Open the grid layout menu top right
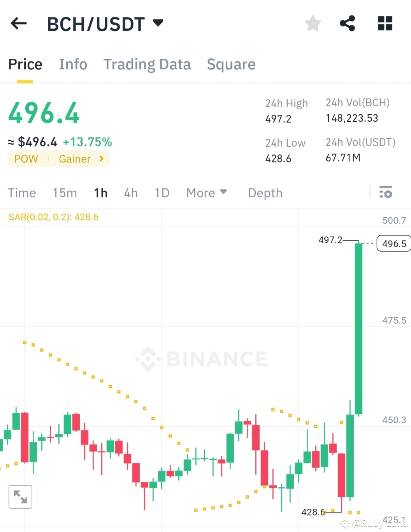Viewport: 411px width, 532px height. coord(385,23)
